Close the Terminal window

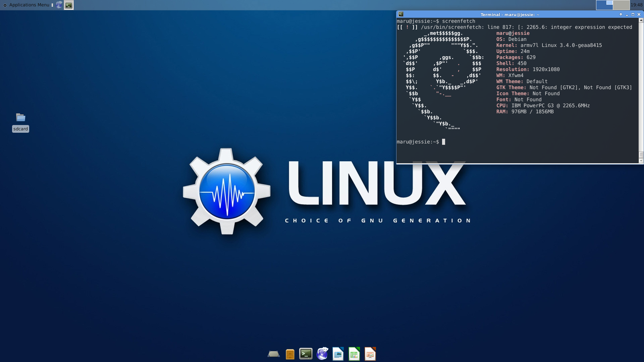639,14
